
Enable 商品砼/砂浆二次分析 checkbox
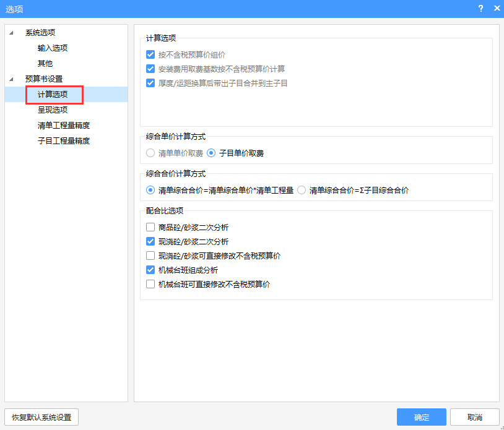point(150,228)
